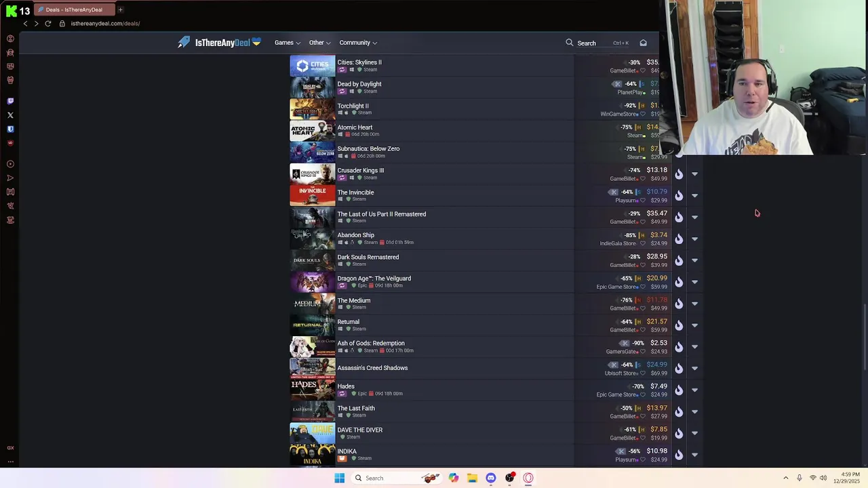The width and height of the screenshot is (868, 488).
Task: Toggle the heart beside GamersGate on Ash of Gods
Action: (x=643, y=352)
